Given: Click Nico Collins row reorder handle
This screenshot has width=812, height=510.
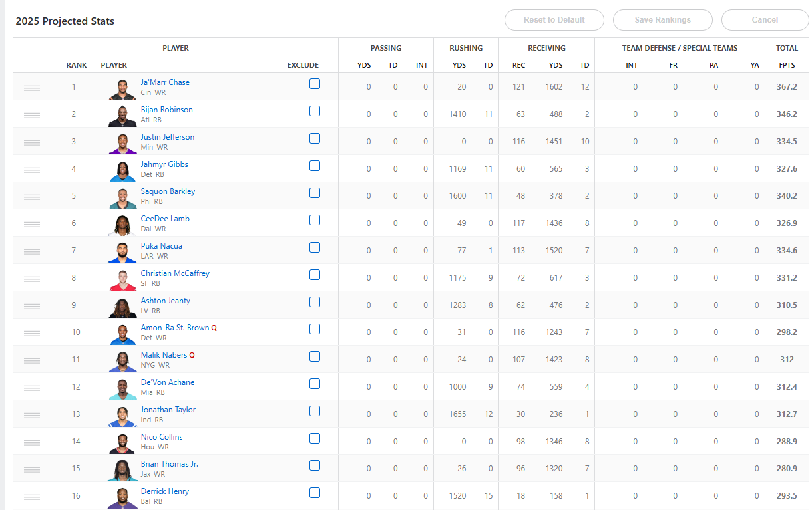Looking at the screenshot, I should point(32,442).
